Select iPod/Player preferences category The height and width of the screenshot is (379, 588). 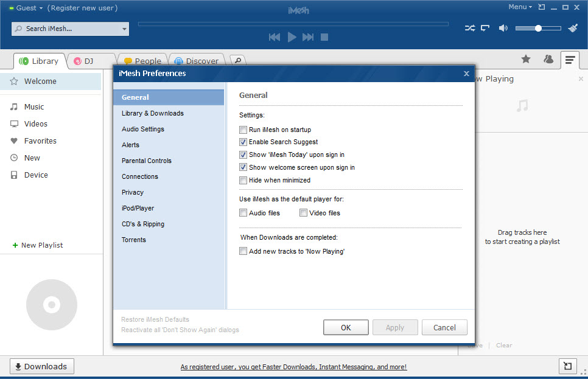pos(169,208)
